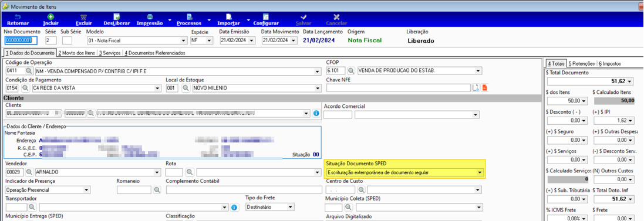The height and width of the screenshot is (221, 644).
Task: Open Indicador de Presença dropdown
Action: point(86,190)
